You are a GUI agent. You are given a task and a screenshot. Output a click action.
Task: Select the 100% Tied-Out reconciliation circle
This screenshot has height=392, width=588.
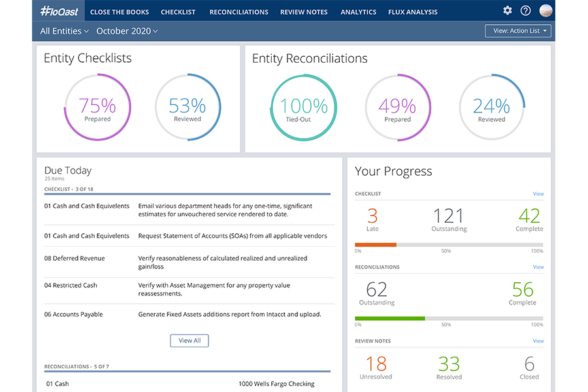(304, 108)
